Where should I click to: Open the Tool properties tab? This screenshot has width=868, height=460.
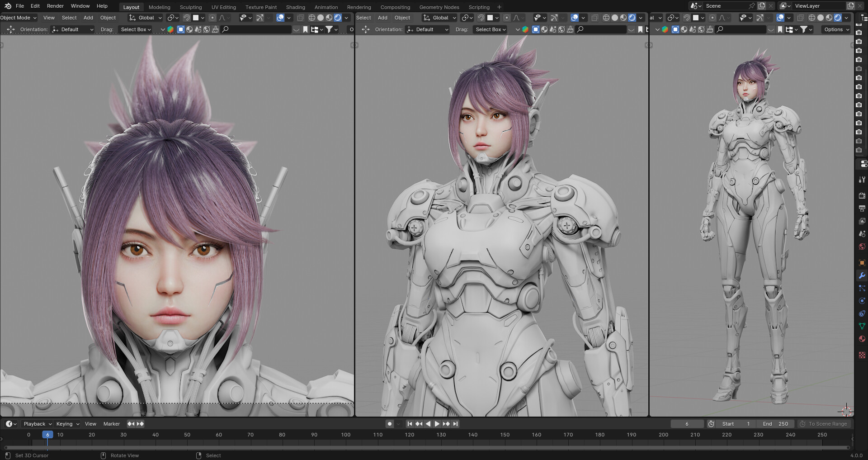pos(862,180)
